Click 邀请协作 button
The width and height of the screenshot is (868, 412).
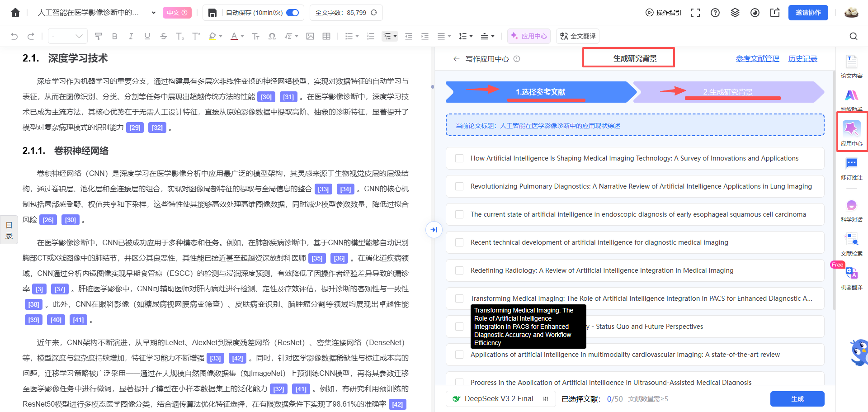[x=808, y=13]
